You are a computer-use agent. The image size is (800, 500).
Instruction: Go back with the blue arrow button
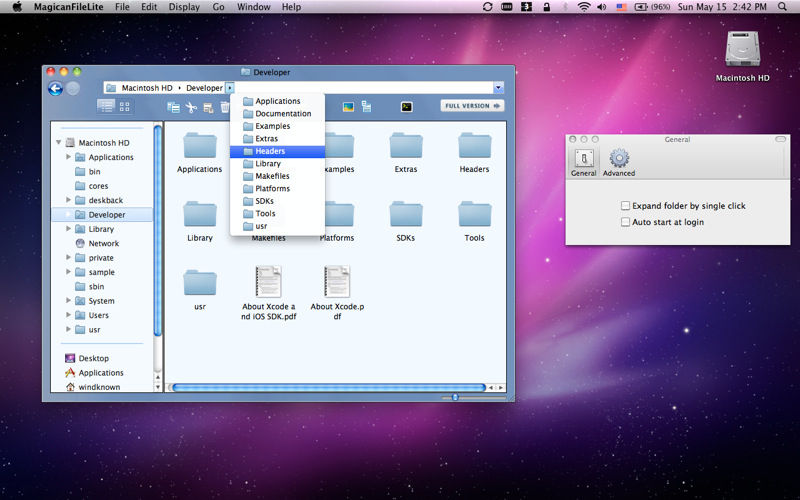[55, 89]
